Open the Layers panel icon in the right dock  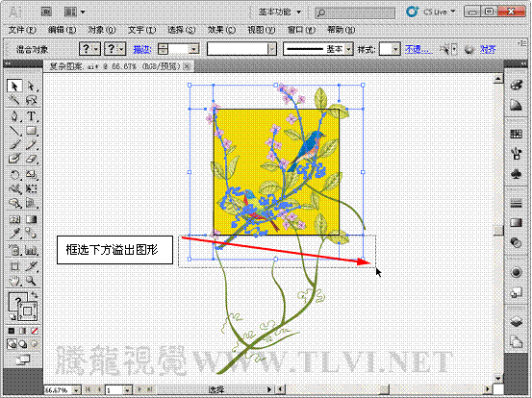click(x=516, y=321)
